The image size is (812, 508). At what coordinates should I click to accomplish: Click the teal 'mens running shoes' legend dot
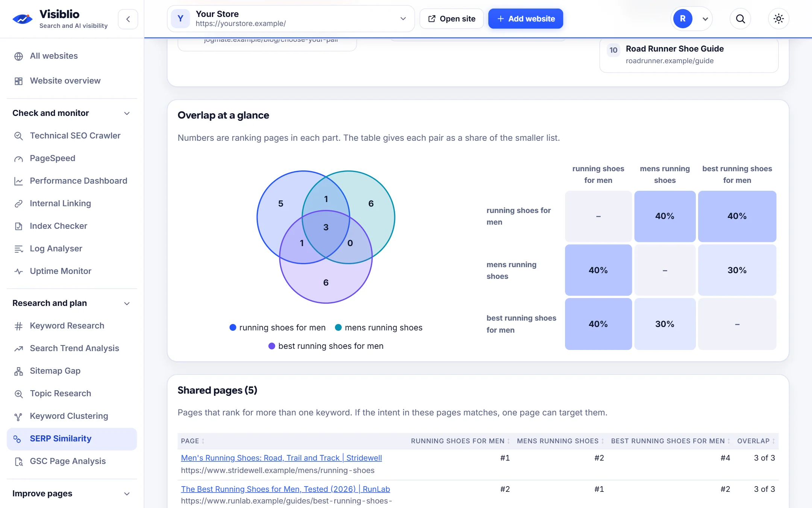(x=338, y=327)
